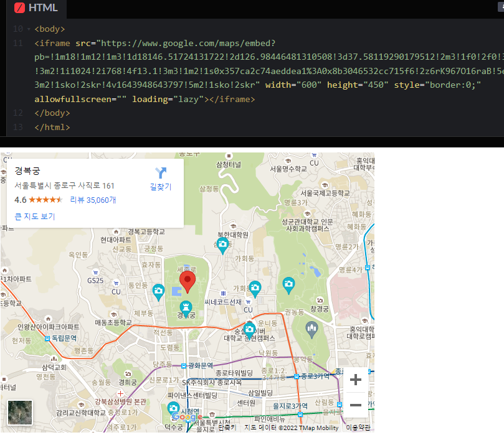Click the 큰 지도 보기 link
504x440 pixels.
click(x=35, y=217)
